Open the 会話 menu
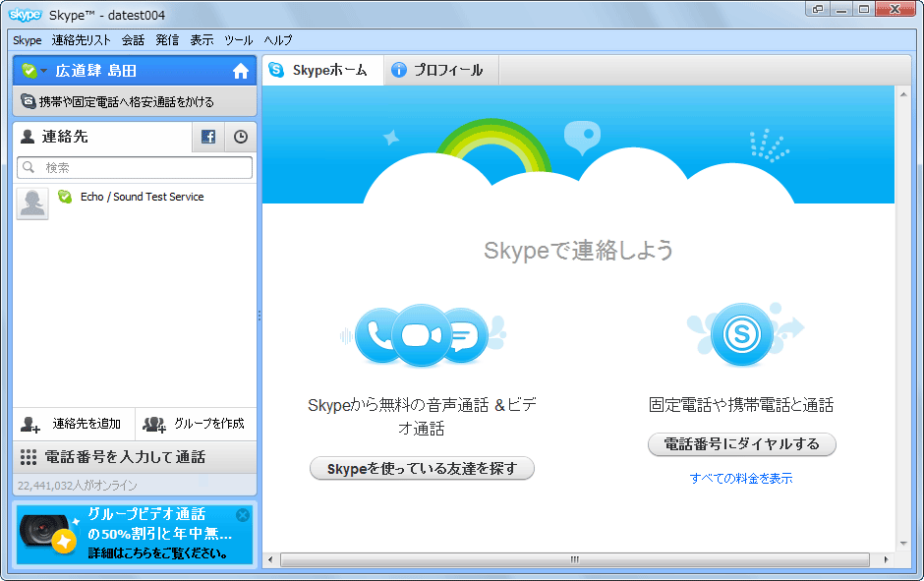This screenshot has height=581, width=924. pos(133,40)
